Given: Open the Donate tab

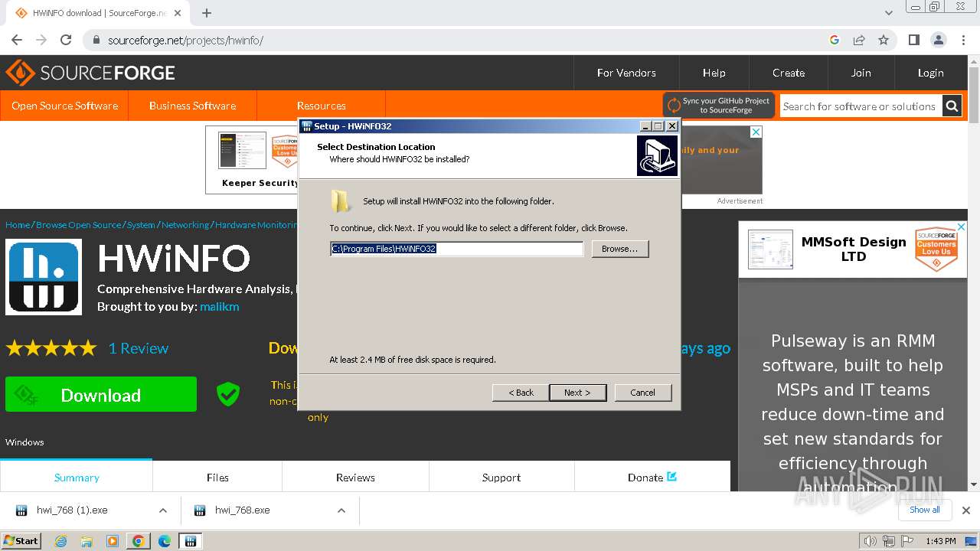Looking at the screenshot, I should pos(652,477).
